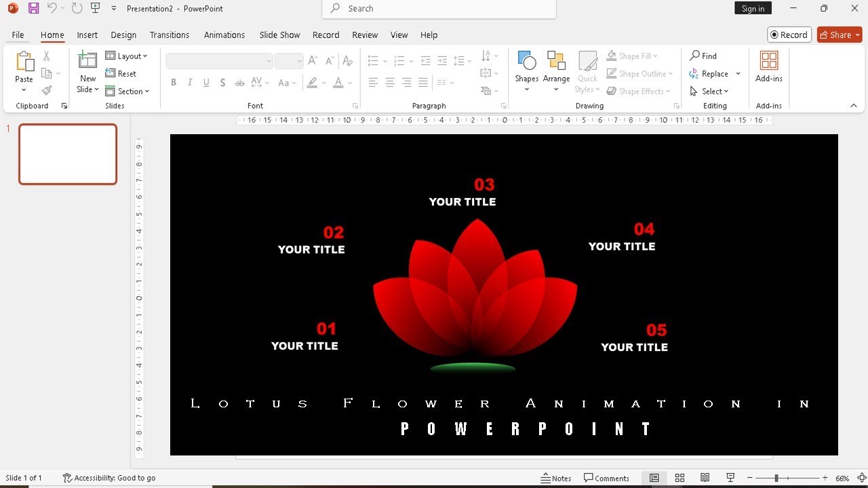Open the Arrange options
Screen dimensions: 868x488
click(x=556, y=71)
